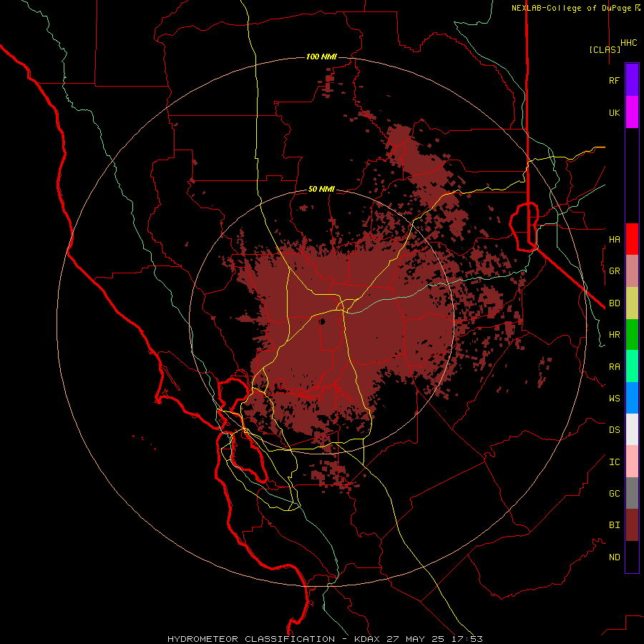The image size is (644, 644).
Task: Pick the light green RA swatch
Action: (x=632, y=366)
